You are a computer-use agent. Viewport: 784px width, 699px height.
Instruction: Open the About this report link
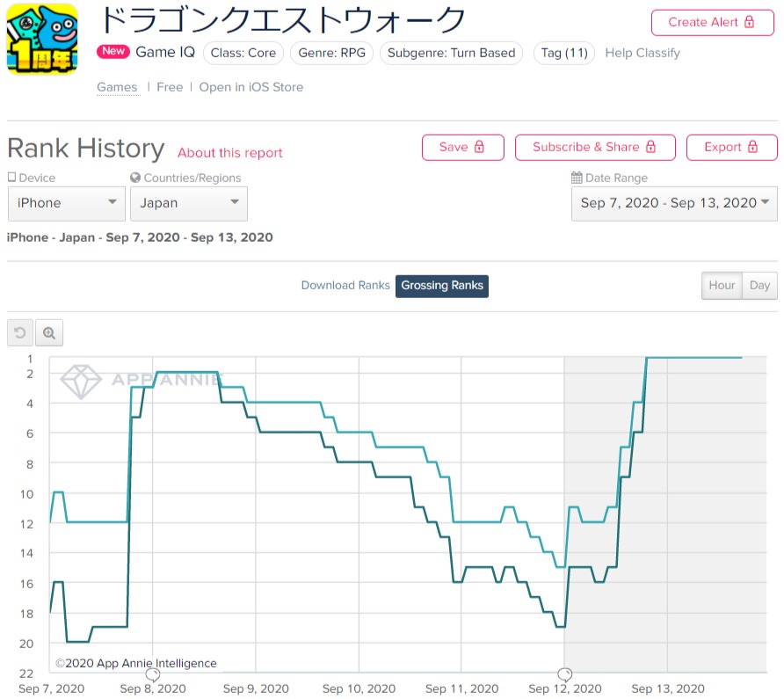click(x=230, y=153)
